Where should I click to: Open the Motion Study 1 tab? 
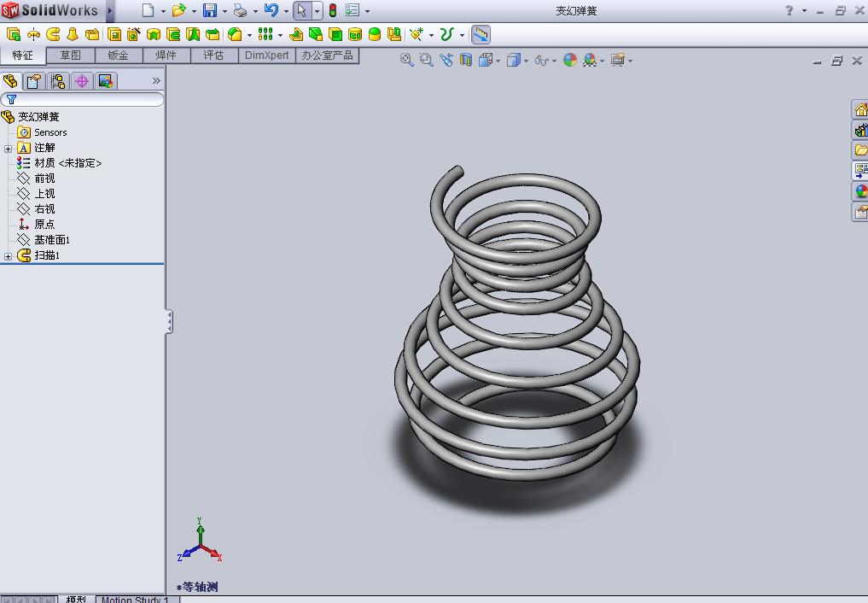[x=135, y=599]
